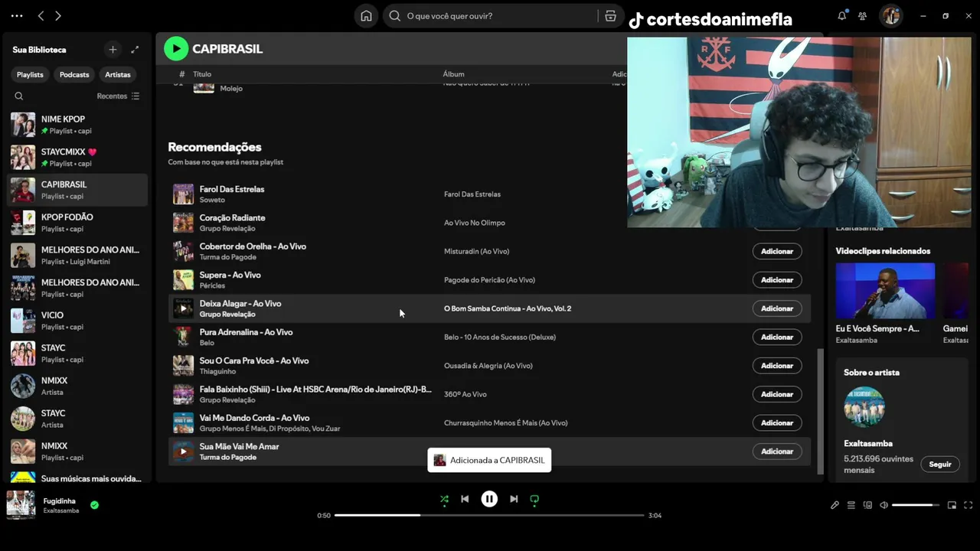Image resolution: width=980 pixels, height=551 pixels.
Task: Open the STAYC artist entry
Action: pos(77,419)
